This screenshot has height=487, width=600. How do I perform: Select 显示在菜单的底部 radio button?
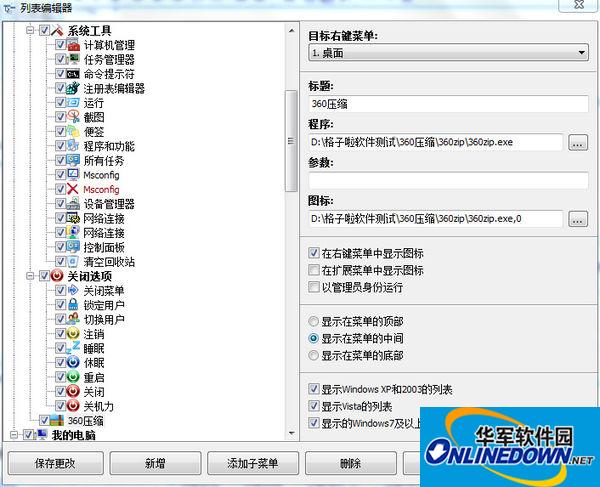click(313, 355)
